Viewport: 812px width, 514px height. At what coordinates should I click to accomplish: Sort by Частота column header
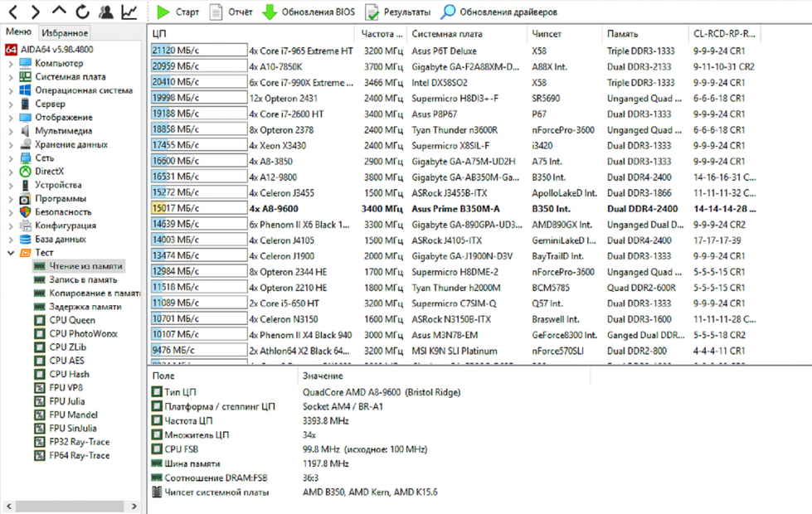(x=381, y=34)
